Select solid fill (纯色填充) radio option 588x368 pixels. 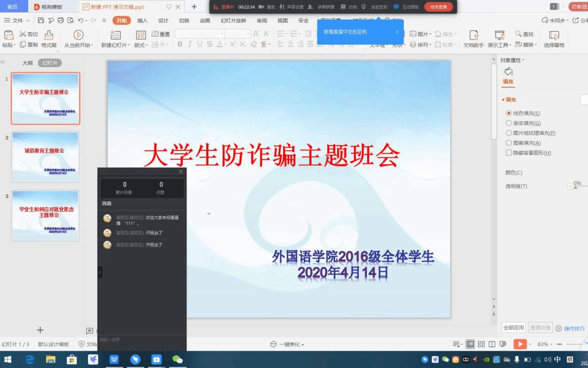click(509, 113)
